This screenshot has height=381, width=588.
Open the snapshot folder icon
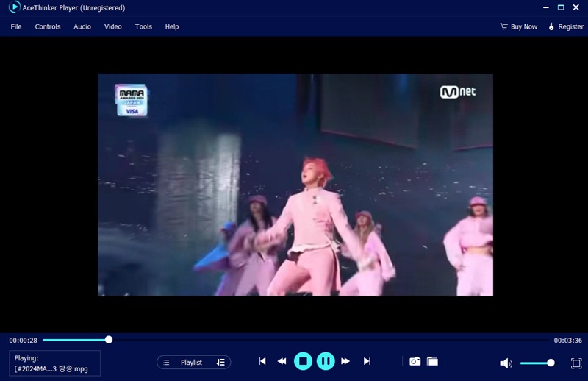(x=432, y=361)
